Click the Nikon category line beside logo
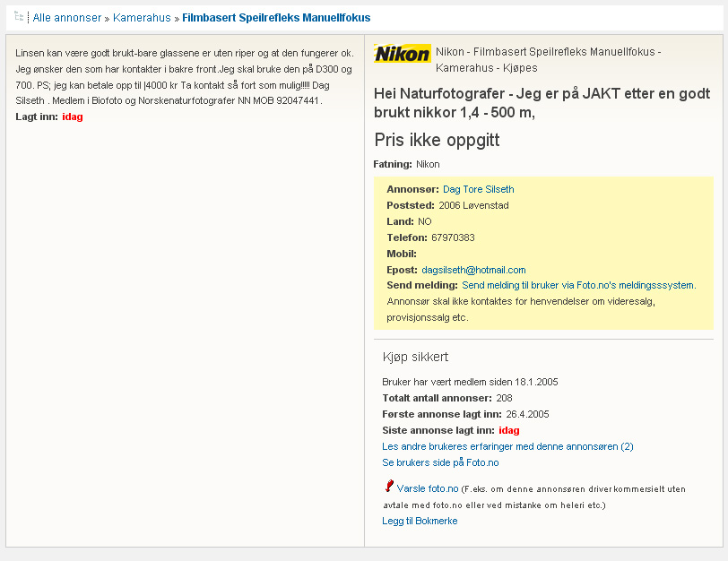Image resolution: width=728 pixels, height=561 pixels. pos(549,60)
